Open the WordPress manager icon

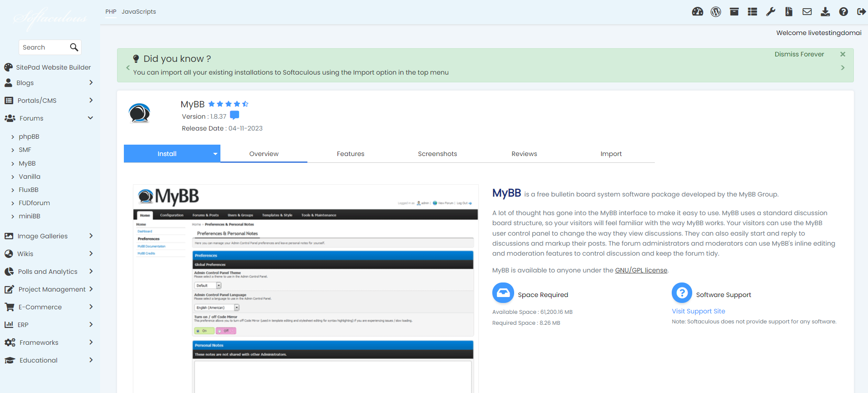click(x=716, y=12)
